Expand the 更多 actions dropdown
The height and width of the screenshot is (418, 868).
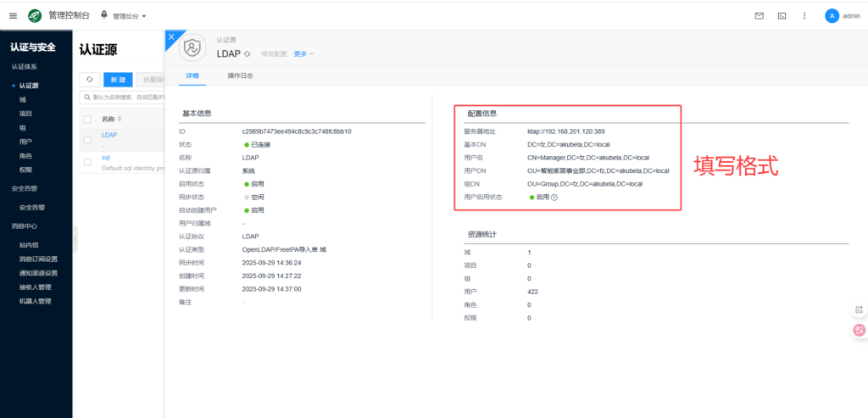303,53
